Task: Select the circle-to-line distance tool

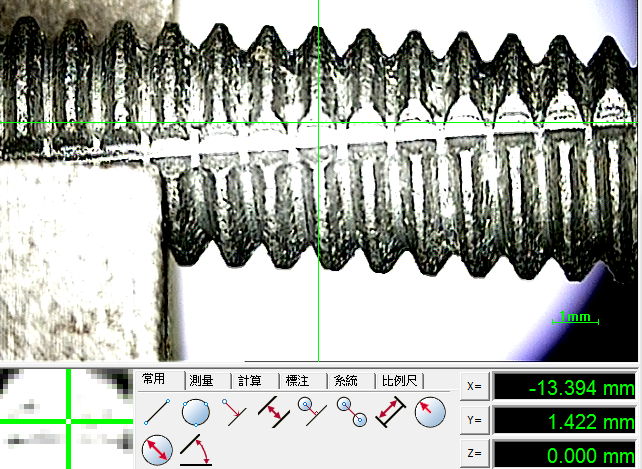Action: point(311,412)
